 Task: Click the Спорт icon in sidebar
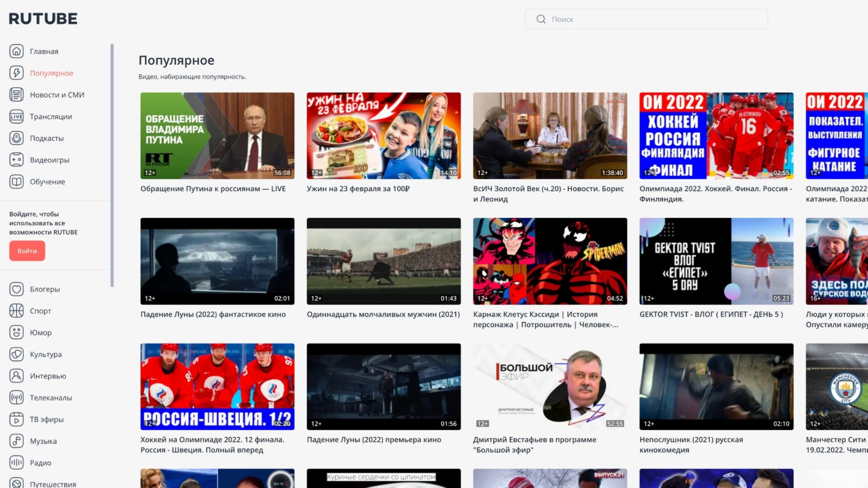coord(17,311)
